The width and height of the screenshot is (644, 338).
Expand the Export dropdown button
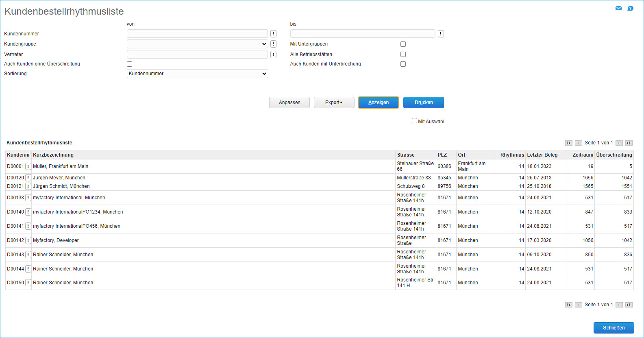click(x=334, y=102)
